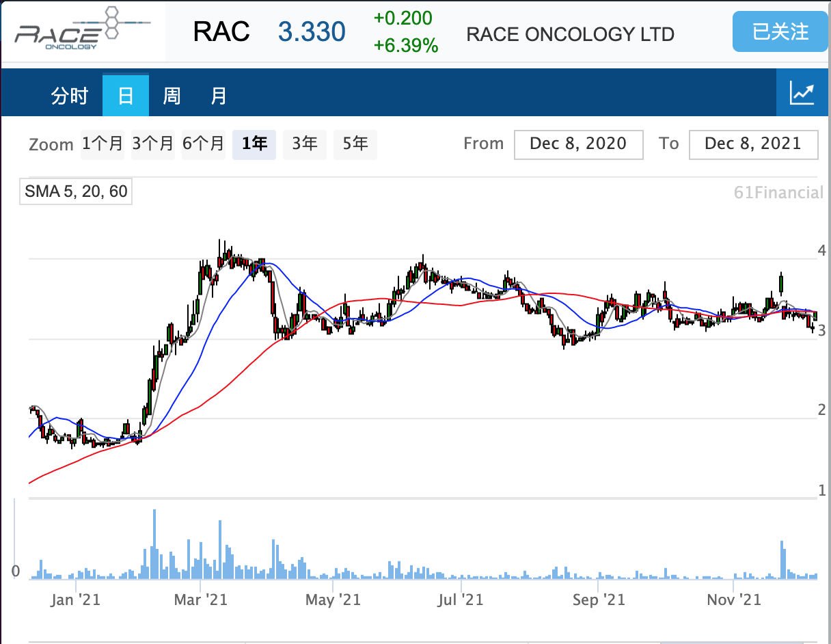
Task: Click the Jul '21 axis label
Action: [461, 600]
